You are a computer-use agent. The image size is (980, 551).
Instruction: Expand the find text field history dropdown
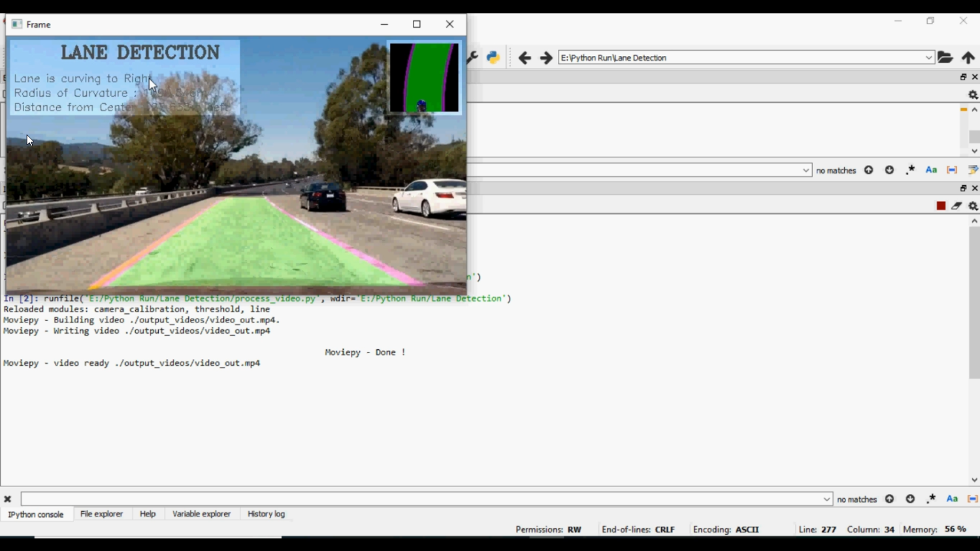(806, 170)
